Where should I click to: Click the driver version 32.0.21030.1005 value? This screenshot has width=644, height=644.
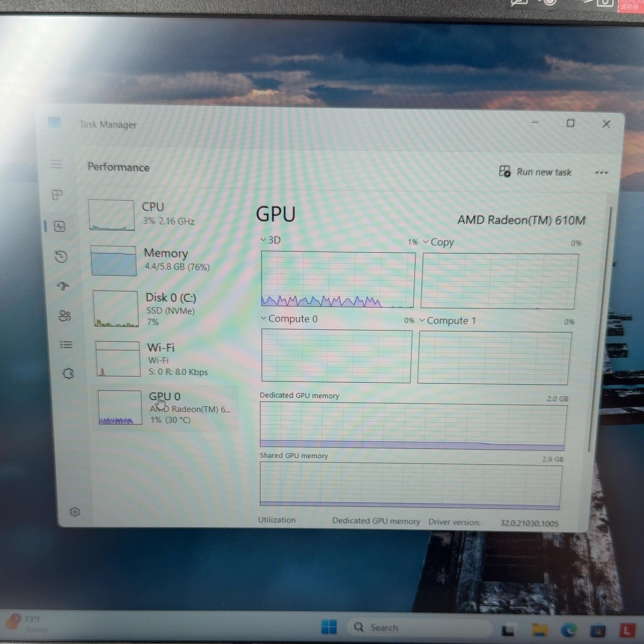click(x=529, y=523)
